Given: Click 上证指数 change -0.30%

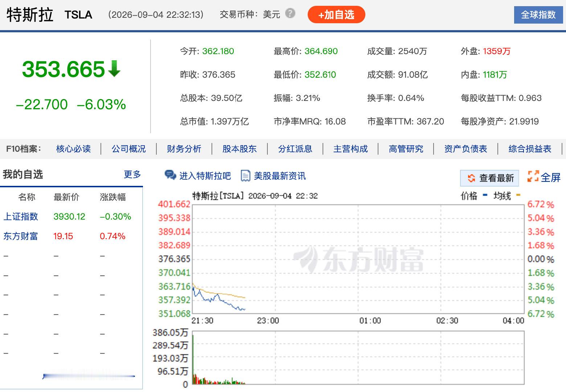Looking at the screenshot, I should pos(115,217).
